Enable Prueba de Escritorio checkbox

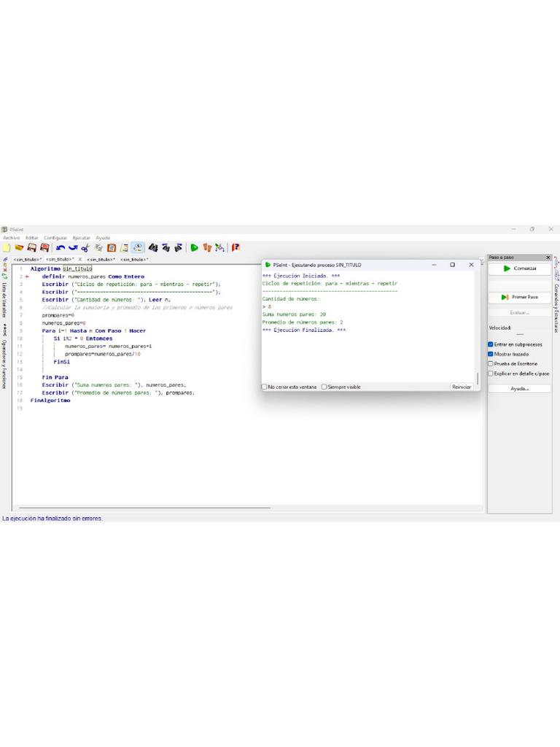491,363
